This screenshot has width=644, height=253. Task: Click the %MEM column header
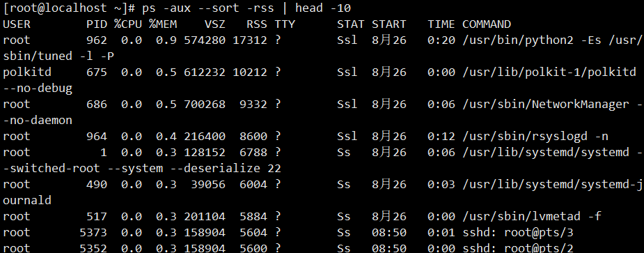tap(163, 24)
